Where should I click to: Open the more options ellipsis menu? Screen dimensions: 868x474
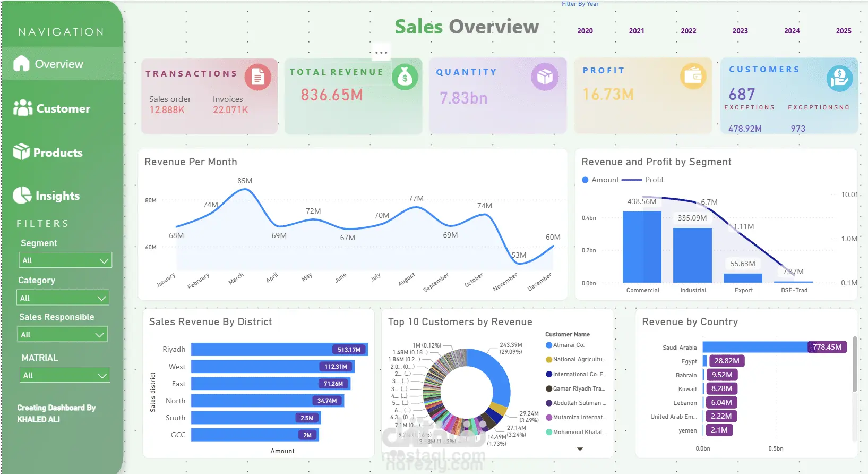(x=381, y=53)
